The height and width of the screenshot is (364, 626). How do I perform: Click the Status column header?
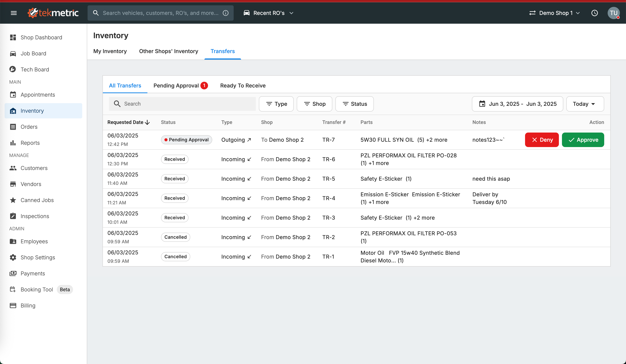tap(168, 122)
